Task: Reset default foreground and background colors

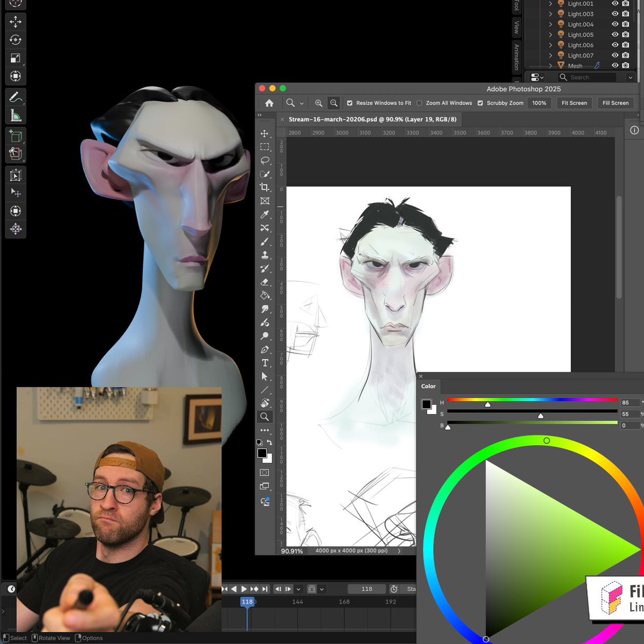Action: click(x=259, y=443)
